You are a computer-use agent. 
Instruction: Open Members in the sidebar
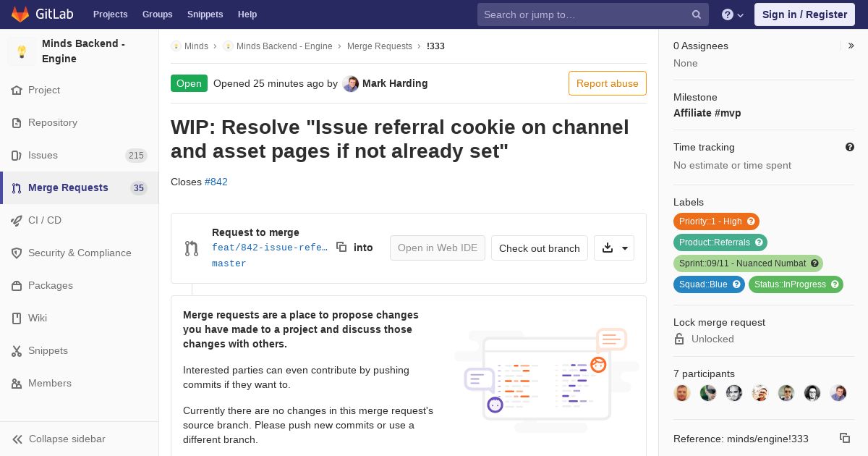80,383
